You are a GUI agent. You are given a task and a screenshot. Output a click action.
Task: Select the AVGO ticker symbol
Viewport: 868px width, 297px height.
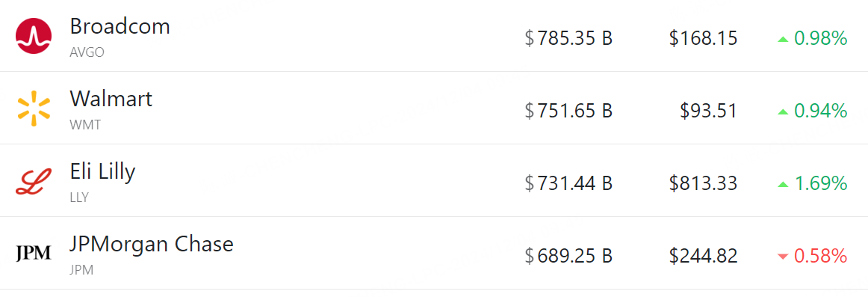click(87, 52)
